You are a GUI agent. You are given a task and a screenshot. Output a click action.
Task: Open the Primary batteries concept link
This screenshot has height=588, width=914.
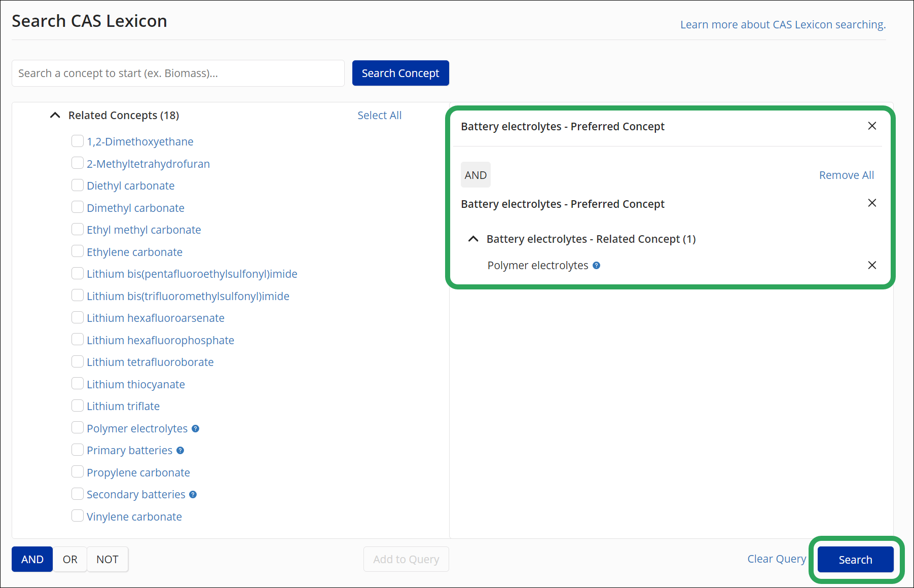pyautogui.click(x=129, y=450)
